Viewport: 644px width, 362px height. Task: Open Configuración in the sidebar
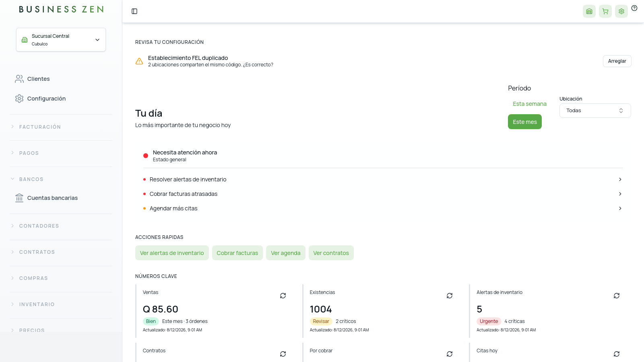pos(61,99)
